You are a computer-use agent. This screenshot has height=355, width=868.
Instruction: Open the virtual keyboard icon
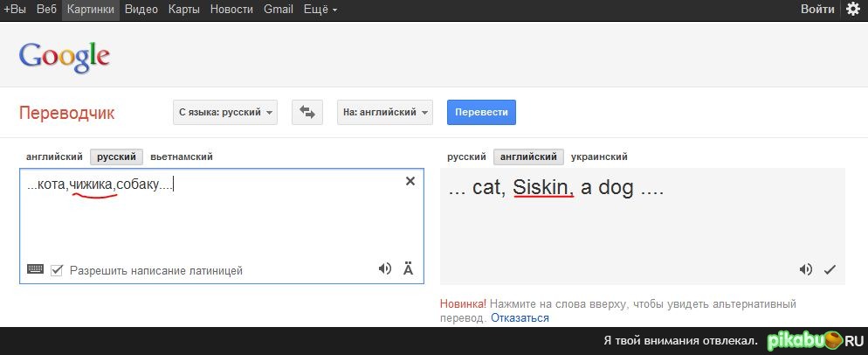point(36,269)
